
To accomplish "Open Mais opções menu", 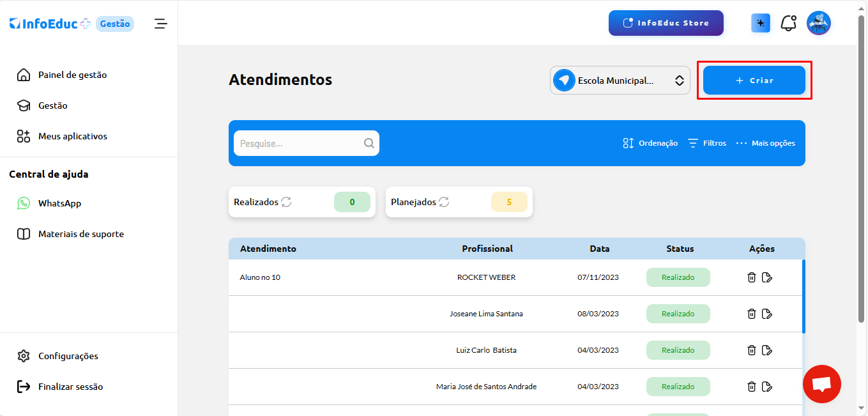I will [766, 143].
